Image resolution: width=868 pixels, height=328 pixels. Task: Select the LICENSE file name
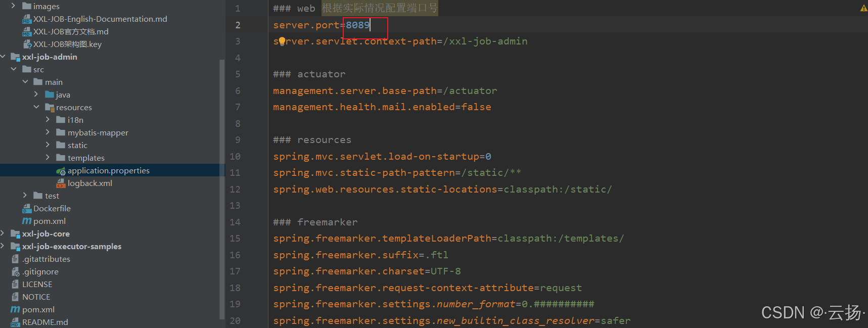[x=37, y=285]
